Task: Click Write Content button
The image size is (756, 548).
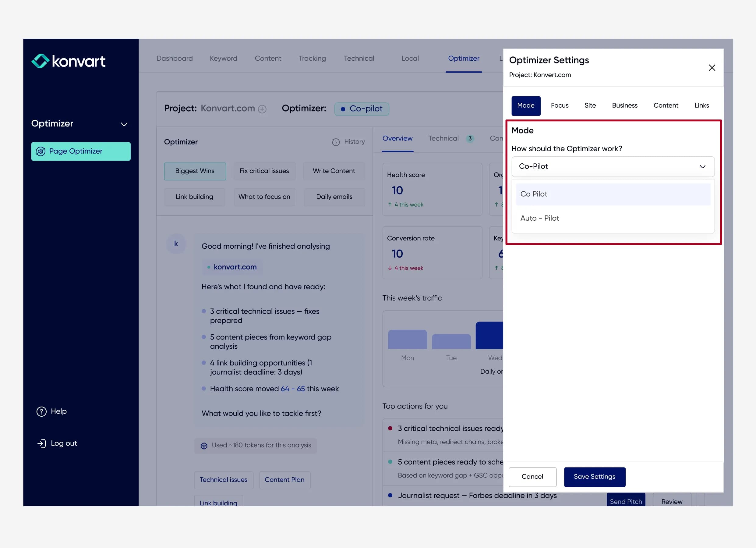Action: 334,171
